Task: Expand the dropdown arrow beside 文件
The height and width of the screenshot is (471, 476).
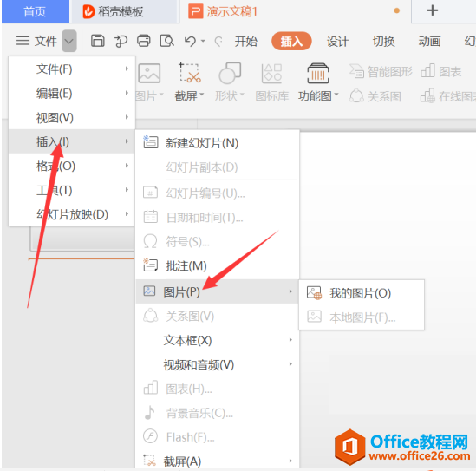Action: click(69, 41)
